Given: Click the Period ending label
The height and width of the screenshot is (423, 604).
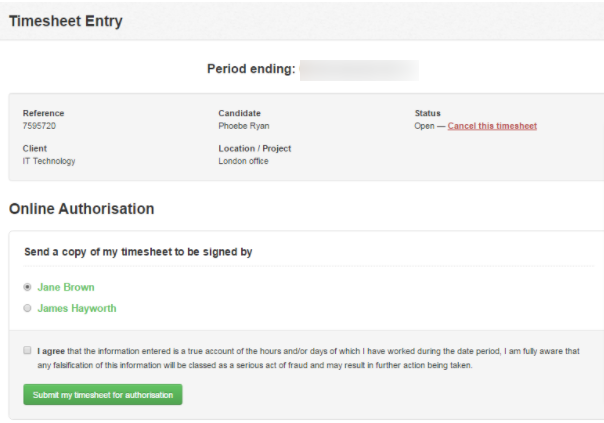Looking at the screenshot, I should coord(251,69).
